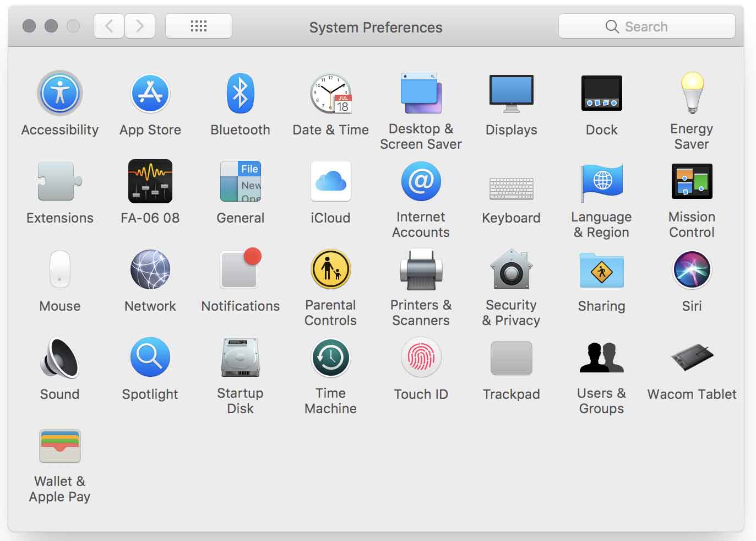The height and width of the screenshot is (541, 756).
Task: Open Sound settings
Action: [60, 358]
